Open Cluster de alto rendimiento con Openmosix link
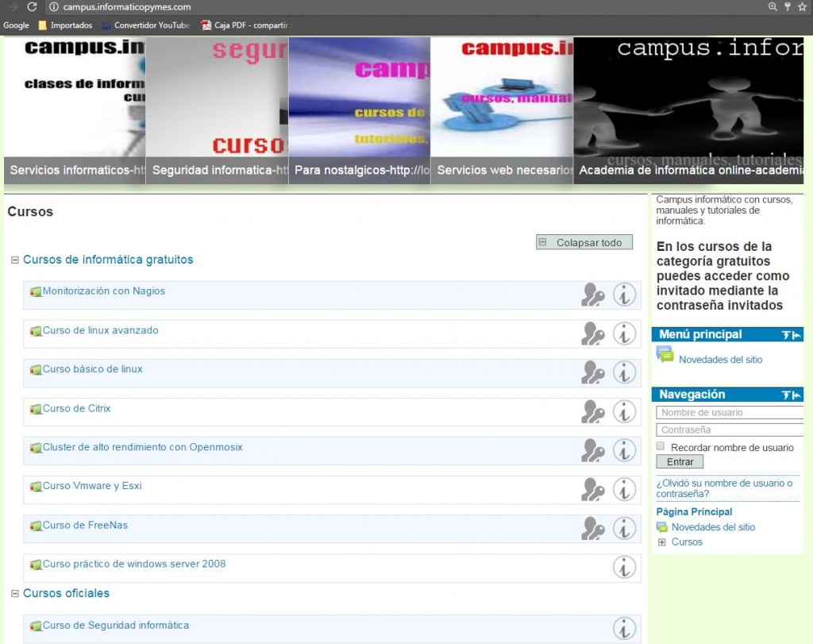Screen dimensions: 813x644 coord(143,447)
